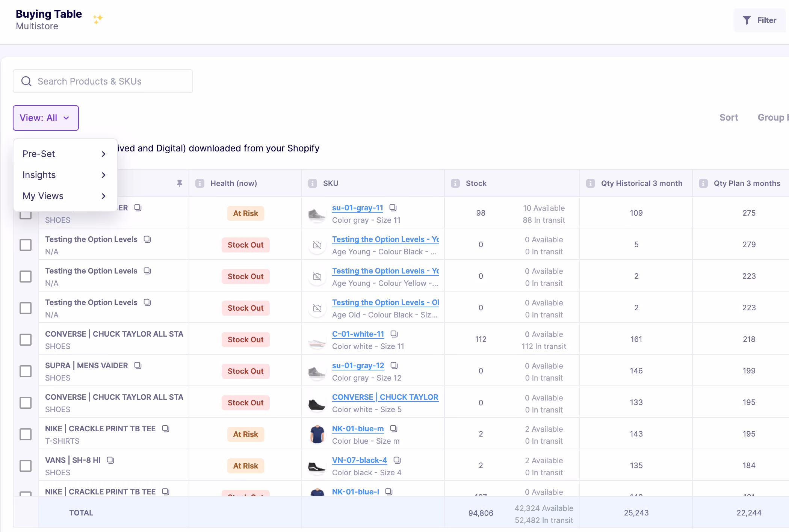
Task: Open the View: All dropdown
Action: (46, 118)
